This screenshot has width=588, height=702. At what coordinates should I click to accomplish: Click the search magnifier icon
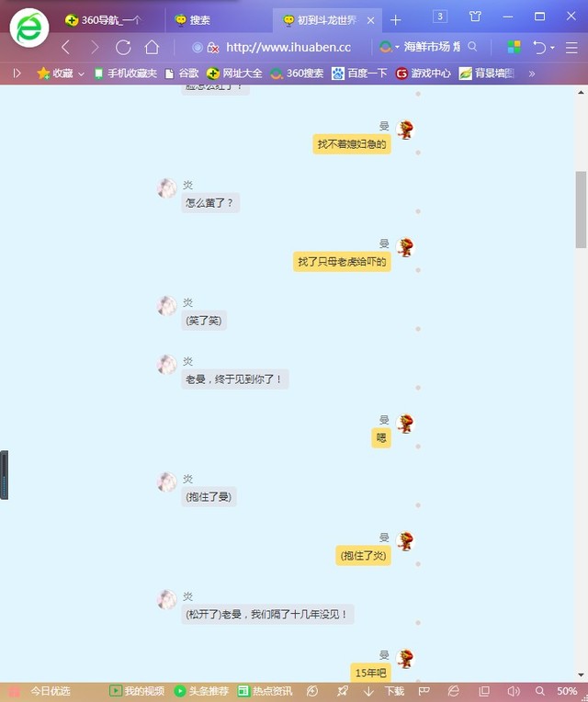tap(472, 47)
